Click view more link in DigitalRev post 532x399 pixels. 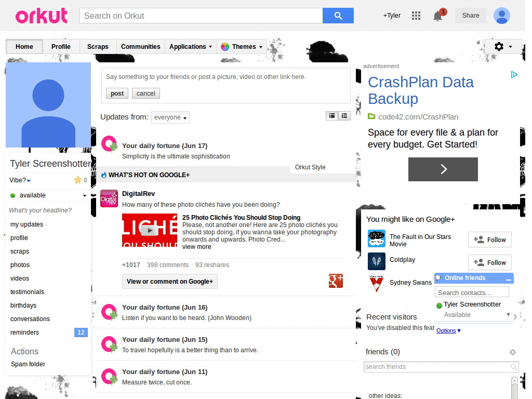click(197, 247)
